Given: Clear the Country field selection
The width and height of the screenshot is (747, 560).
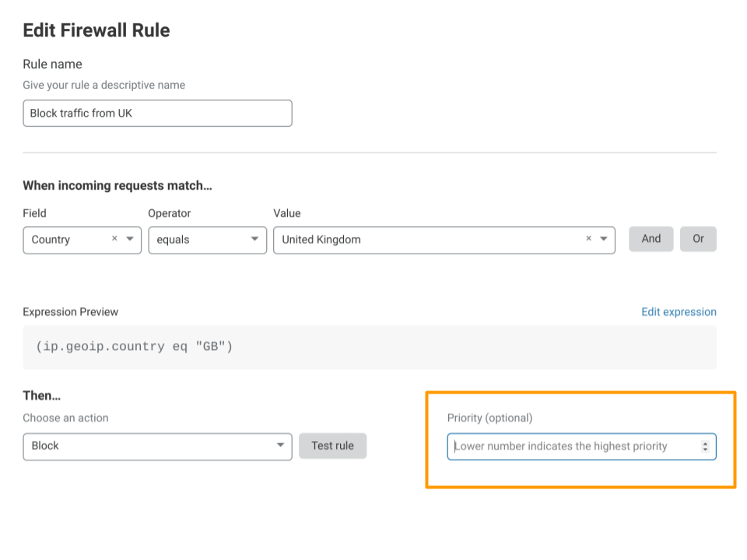Looking at the screenshot, I should click(114, 239).
